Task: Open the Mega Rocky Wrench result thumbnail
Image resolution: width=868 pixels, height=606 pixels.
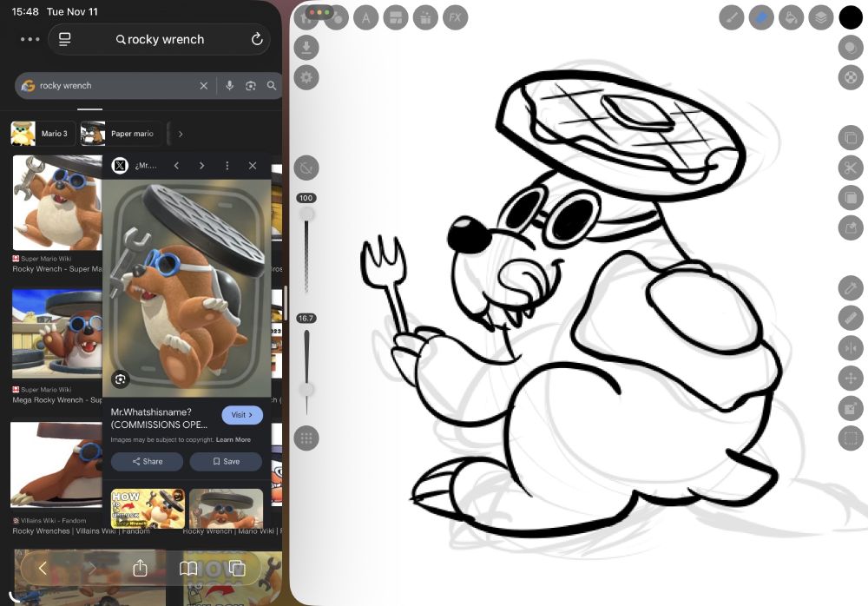Action: 56,334
